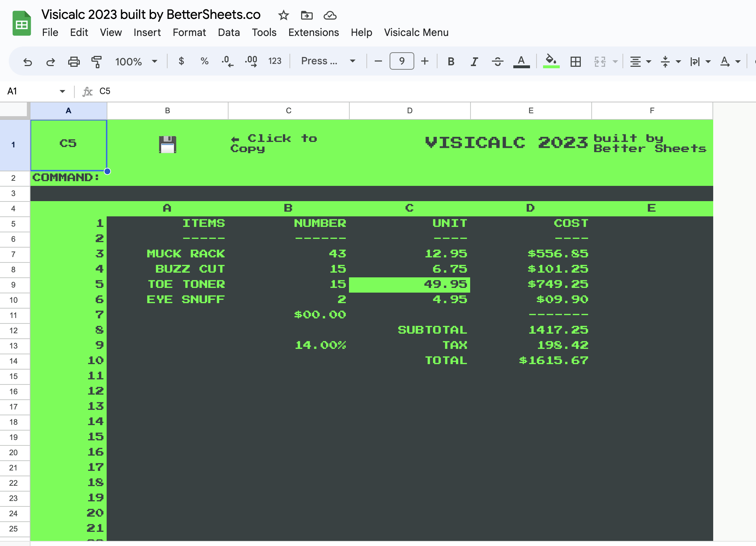
Task: Expand the Name box dropdown arrow
Action: pos(62,91)
